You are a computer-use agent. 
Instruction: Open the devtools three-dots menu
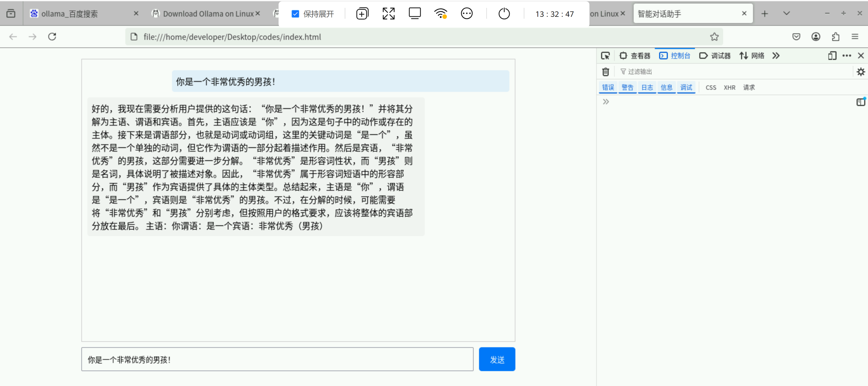(846, 56)
